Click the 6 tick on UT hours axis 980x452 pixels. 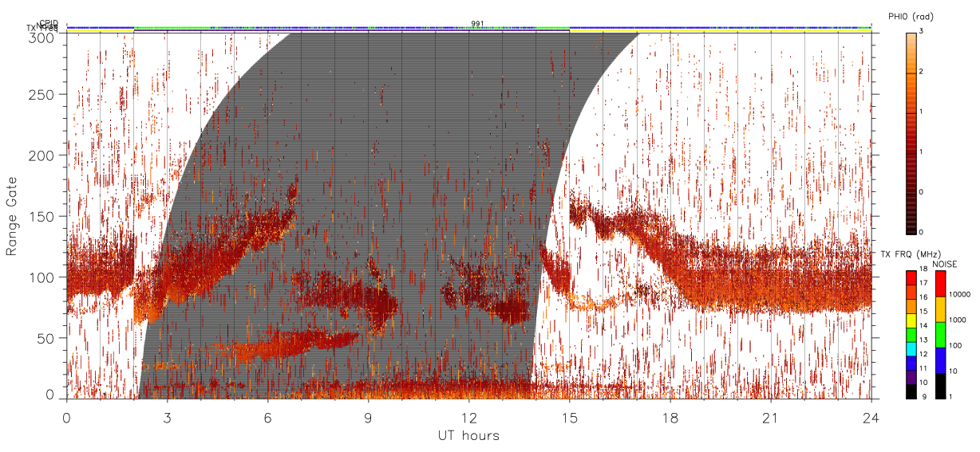pyautogui.click(x=267, y=417)
